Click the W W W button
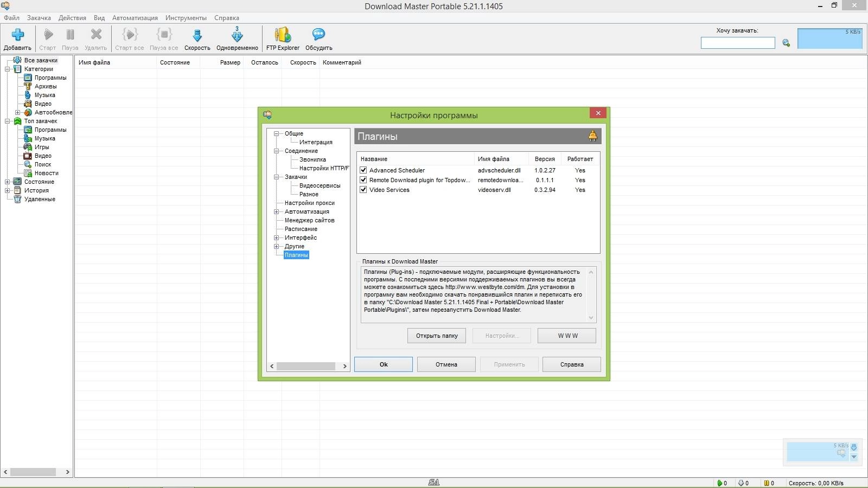This screenshot has height=488, width=868. (x=567, y=336)
